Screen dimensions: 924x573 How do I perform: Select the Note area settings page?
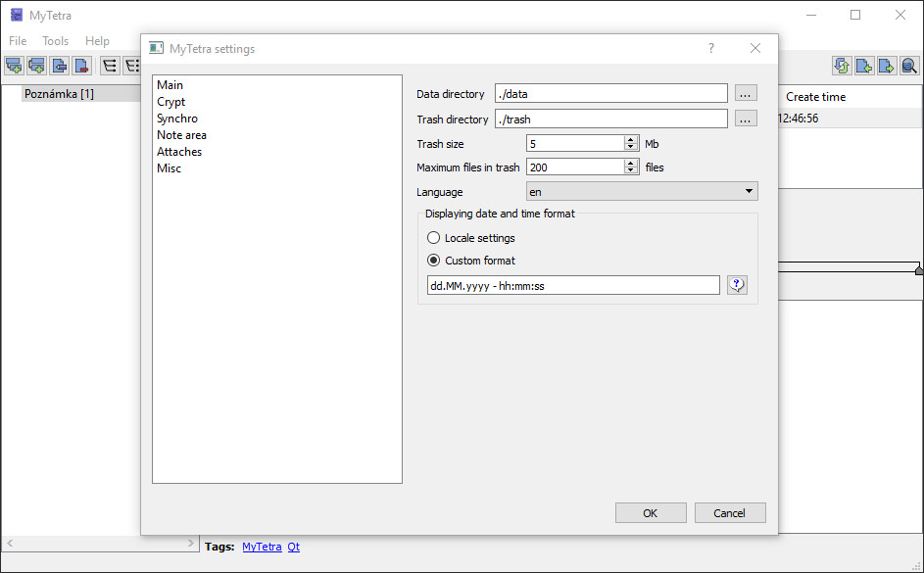(181, 135)
